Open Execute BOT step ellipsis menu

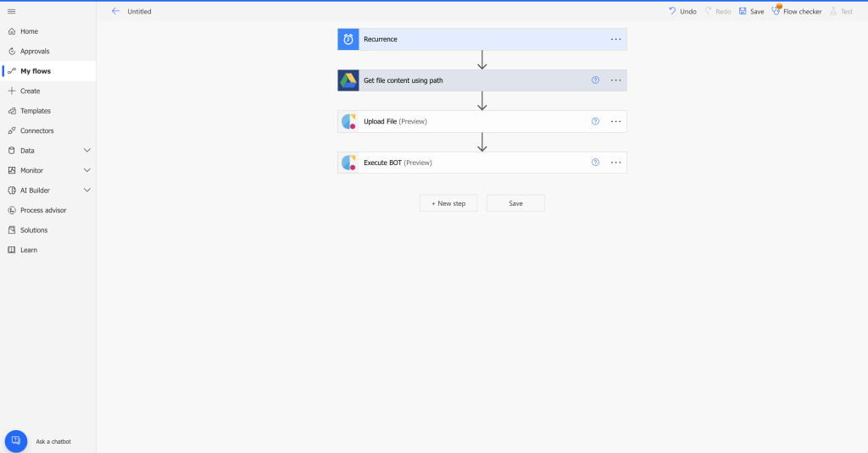pyautogui.click(x=615, y=163)
